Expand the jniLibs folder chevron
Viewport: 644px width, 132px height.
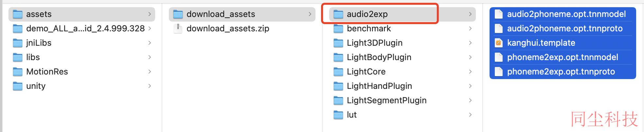(x=150, y=43)
